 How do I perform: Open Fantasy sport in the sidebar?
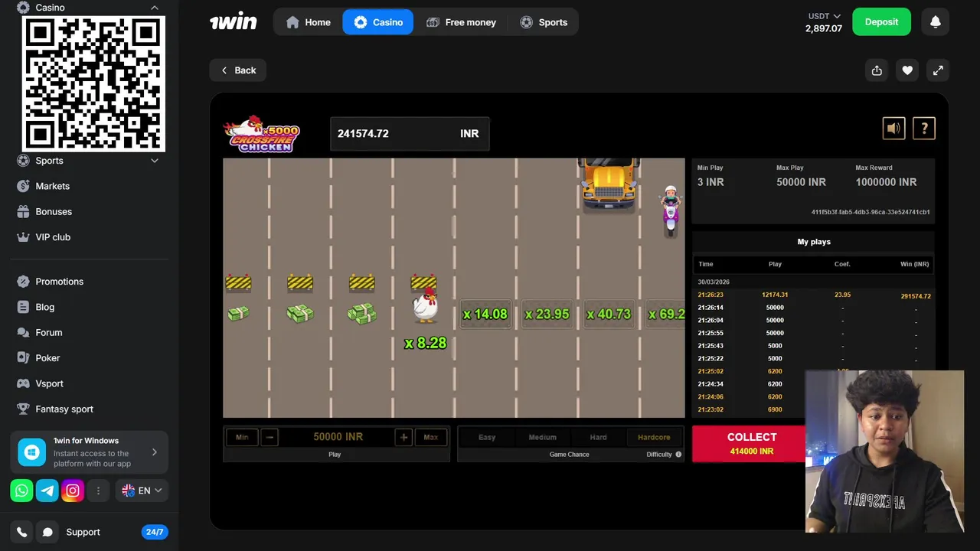(64, 409)
